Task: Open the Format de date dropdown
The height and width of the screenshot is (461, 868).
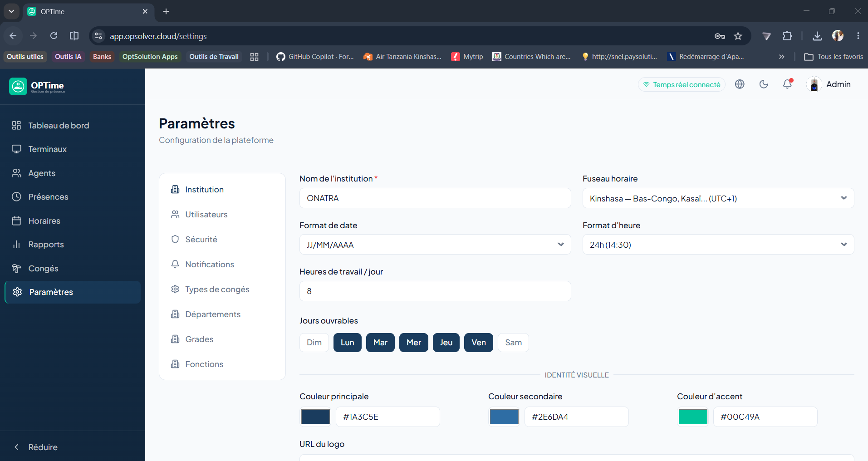Action: [x=435, y=245]
